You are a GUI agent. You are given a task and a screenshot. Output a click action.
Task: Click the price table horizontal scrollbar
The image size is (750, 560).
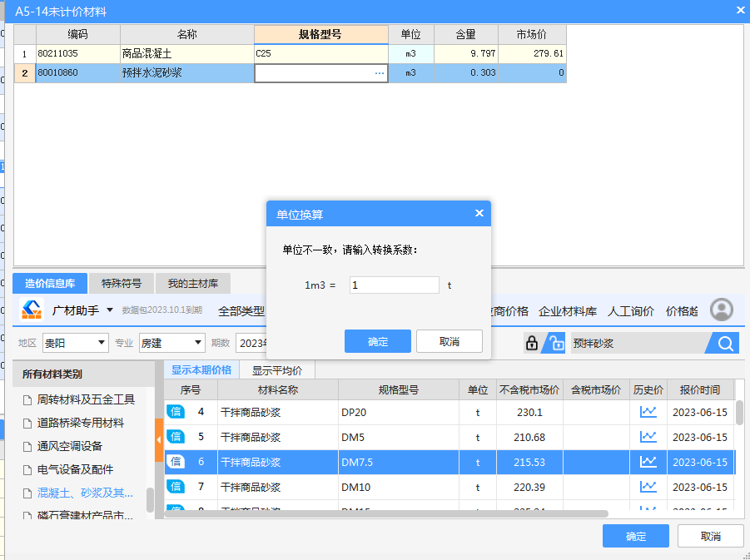pyautogui.click(x=386, y=513)
